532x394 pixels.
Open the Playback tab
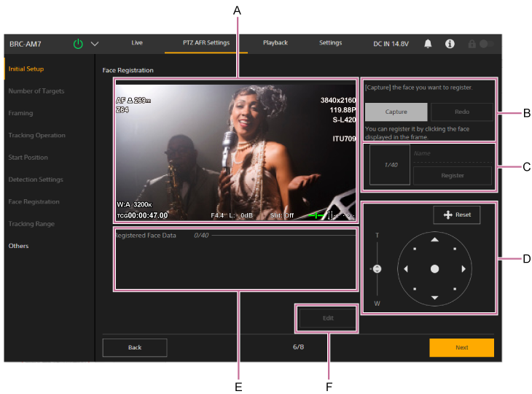[x=275, y=43]
